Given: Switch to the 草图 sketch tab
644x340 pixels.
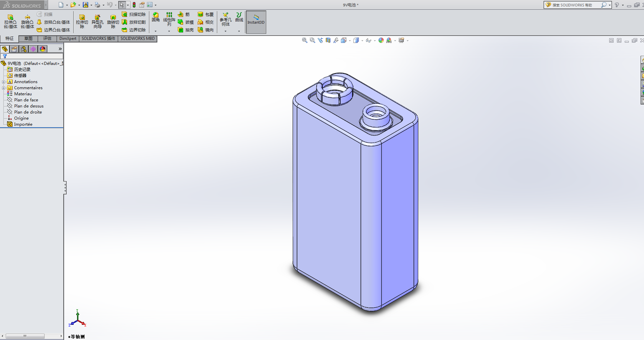Looking at the screenshot, I should 28,39.
